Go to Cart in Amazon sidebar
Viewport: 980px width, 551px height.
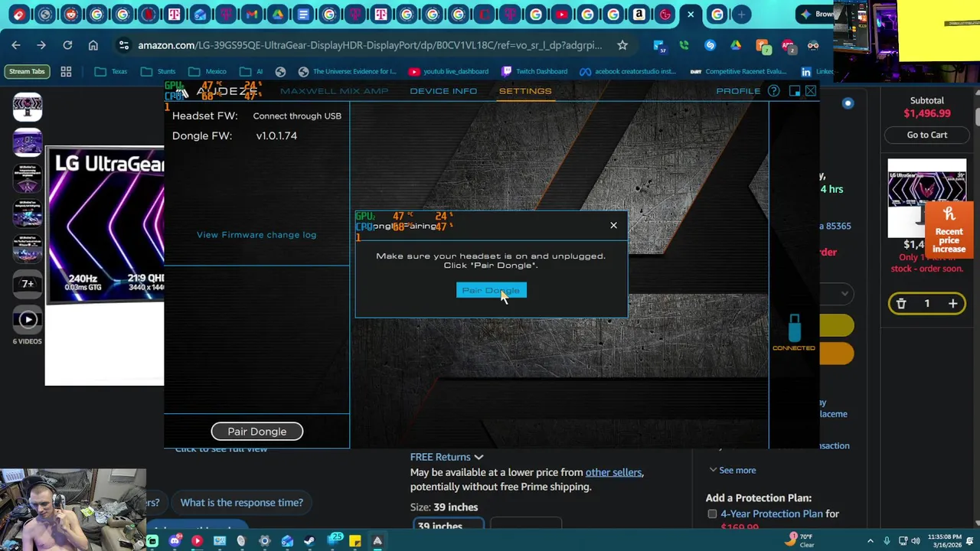[x=927, y=135]
